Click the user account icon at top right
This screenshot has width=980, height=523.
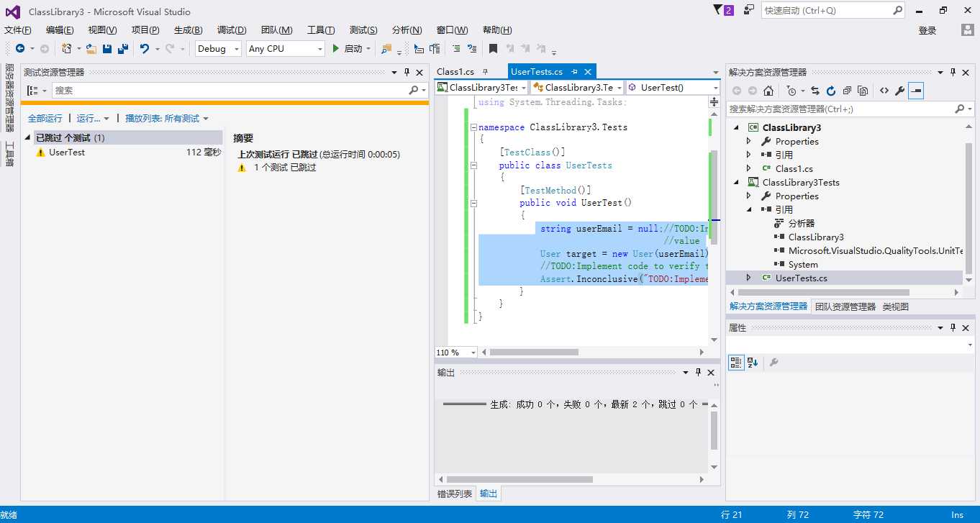[968, 29]
